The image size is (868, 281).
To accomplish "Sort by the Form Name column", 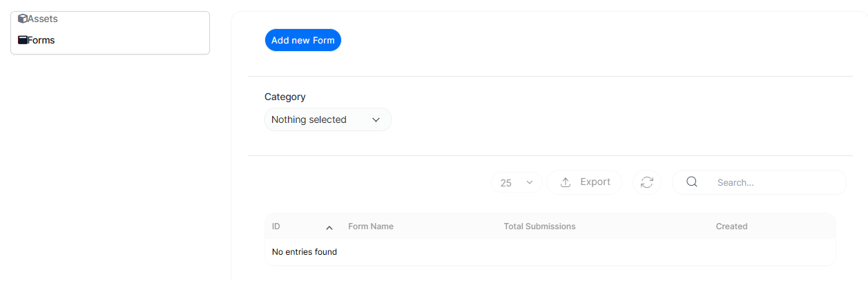I will pos(371,226).
